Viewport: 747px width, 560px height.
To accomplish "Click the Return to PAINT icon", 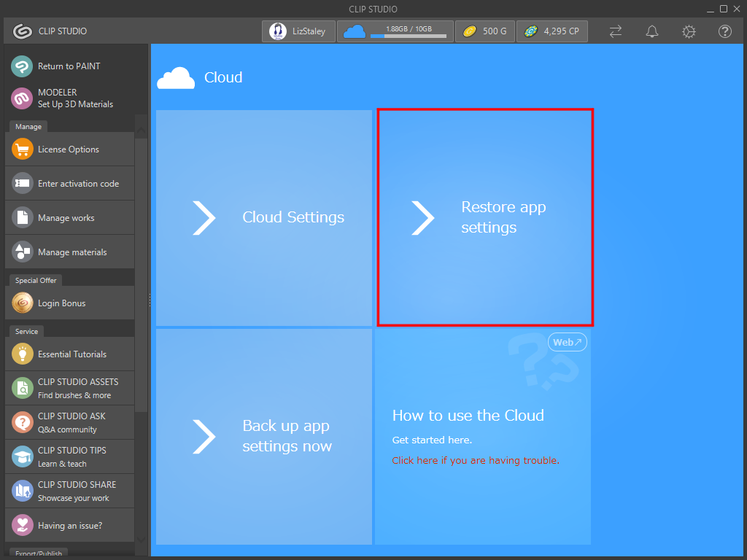I will (x=22, y=66).
